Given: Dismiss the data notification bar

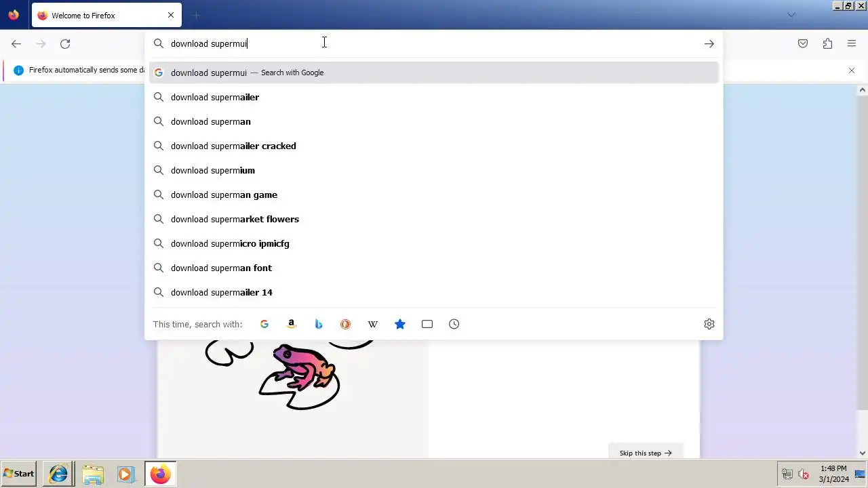Looking at the screenshot, I should tap(852, 70).
